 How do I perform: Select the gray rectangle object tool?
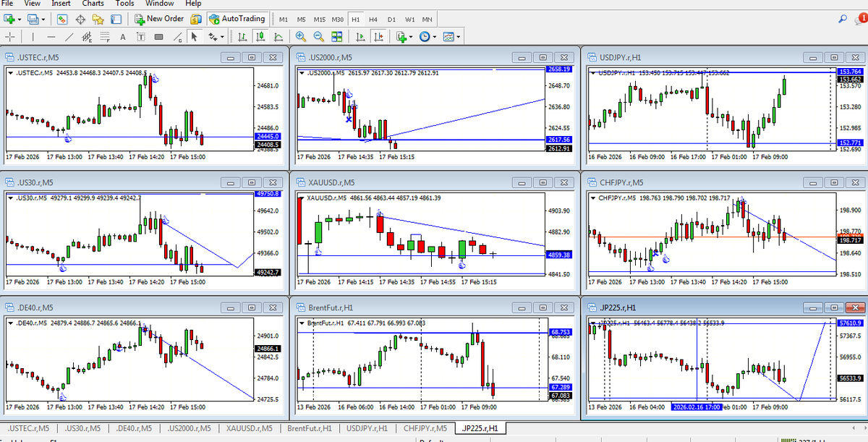pyautogui.click(x=158, y=37)
